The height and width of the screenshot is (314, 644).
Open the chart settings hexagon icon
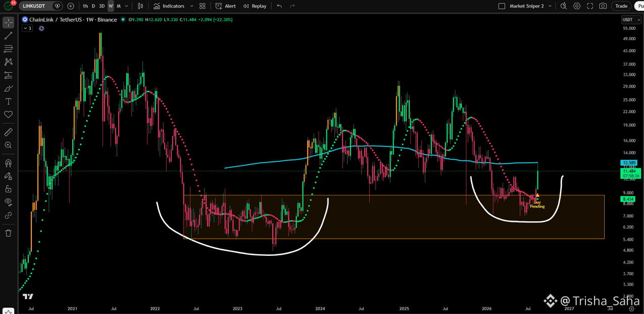coord(577,6)
